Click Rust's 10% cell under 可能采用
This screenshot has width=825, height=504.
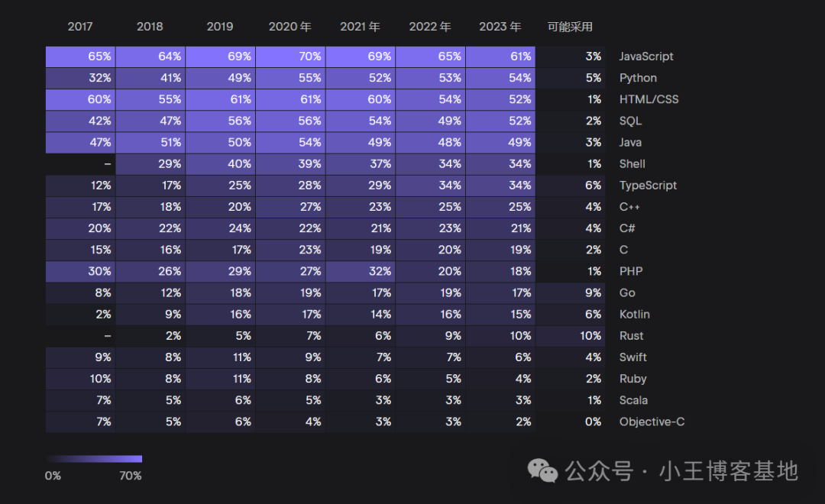click(570, 336)
